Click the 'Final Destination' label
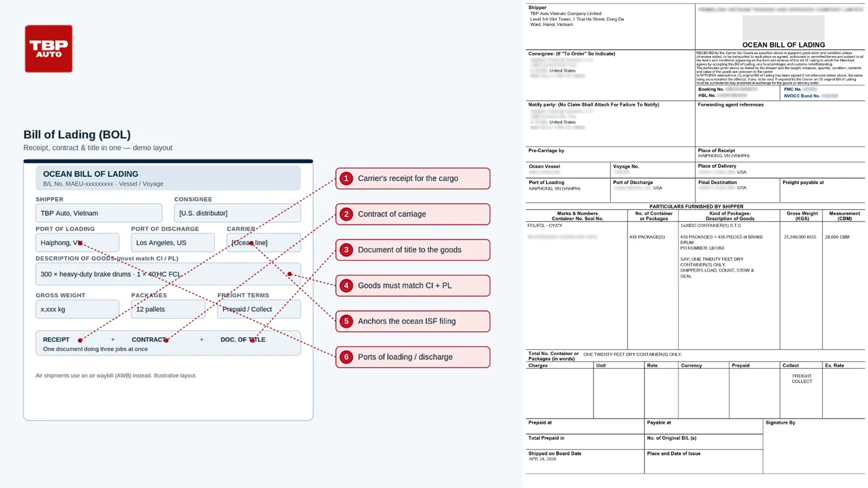Image resolution: width=868 pixels, height=488 pixels. point(717,182)
